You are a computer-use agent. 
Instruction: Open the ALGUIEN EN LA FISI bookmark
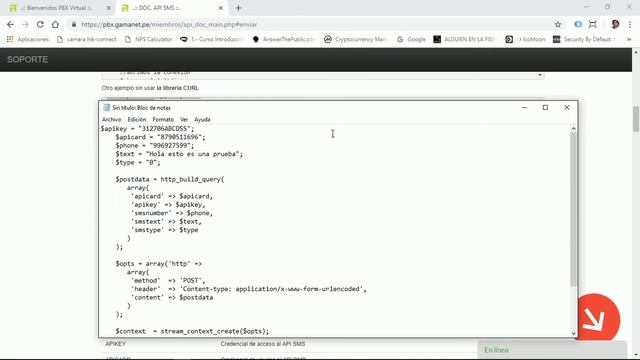click(x=464, y=39)
